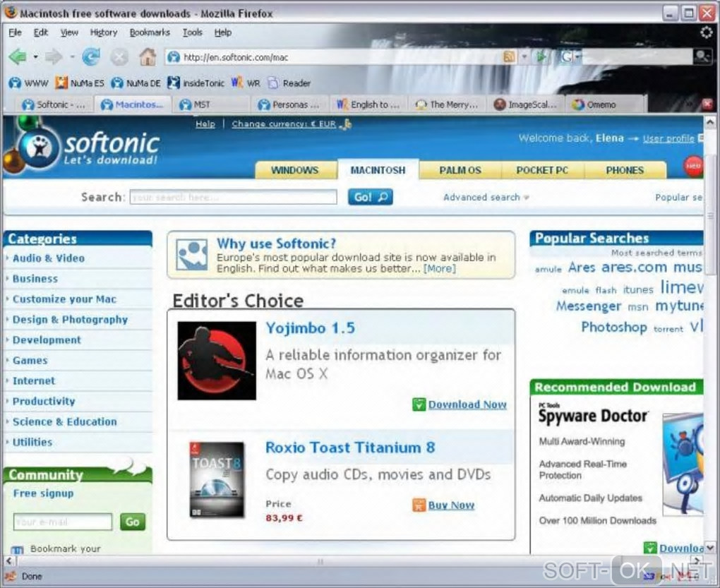The height and width of the screenshot is (588, 720).
Task: Select the PALM OS platform tab
Action: 460,170
